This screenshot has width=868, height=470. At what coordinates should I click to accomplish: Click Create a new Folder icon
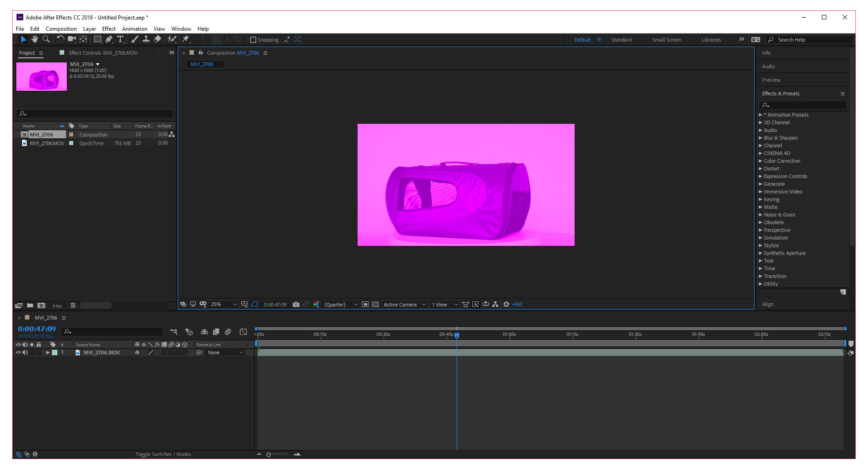30,305
